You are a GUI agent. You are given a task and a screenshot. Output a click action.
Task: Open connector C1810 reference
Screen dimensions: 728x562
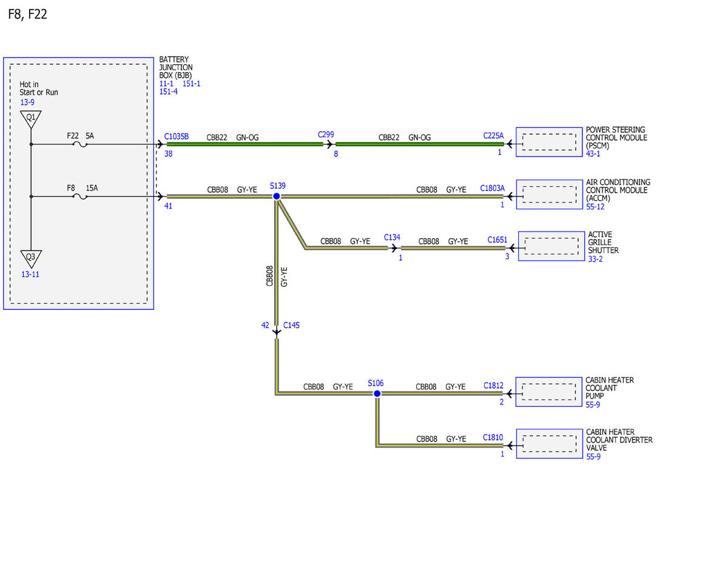click(493, 437)
